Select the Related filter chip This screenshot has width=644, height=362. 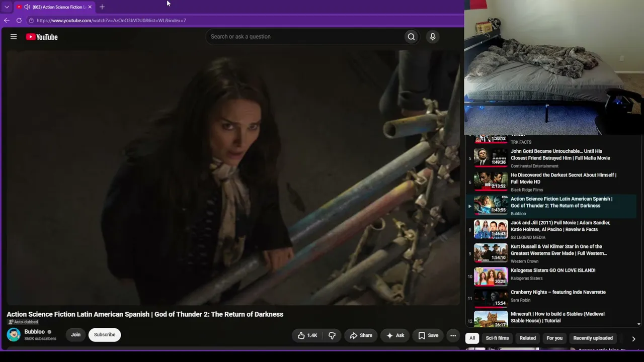[x=528, y=338]
